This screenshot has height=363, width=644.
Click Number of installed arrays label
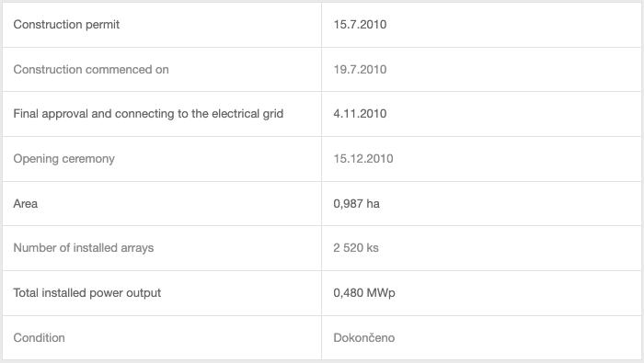pos(84,248)
